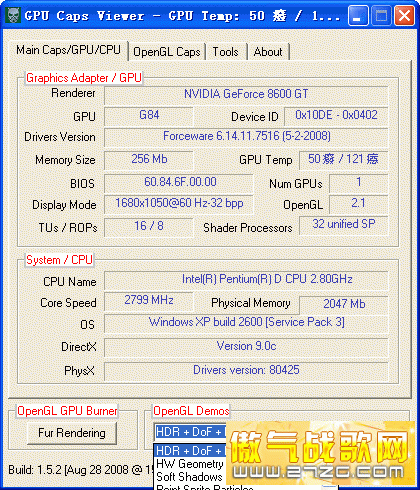Minimize the GPU Caps Viewer window
The width and height of the screenshot is (420, 490).
[358, 16]
